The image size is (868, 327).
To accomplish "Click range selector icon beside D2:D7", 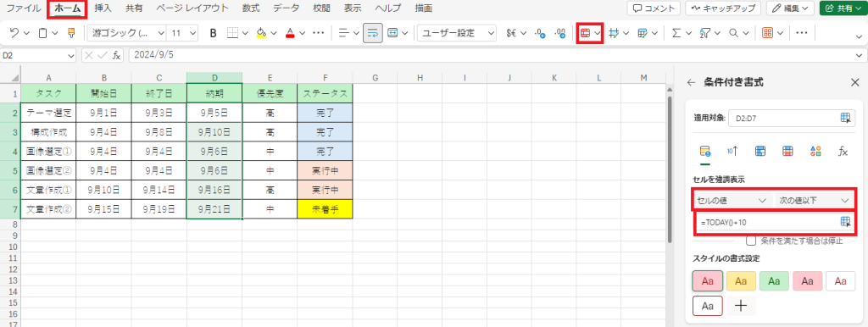I will (x=845, y=117).
